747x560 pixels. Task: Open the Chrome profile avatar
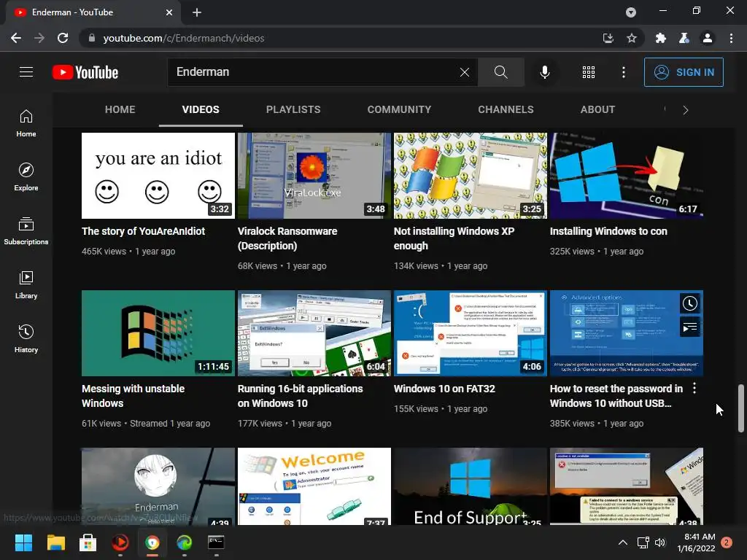(708, 38)
